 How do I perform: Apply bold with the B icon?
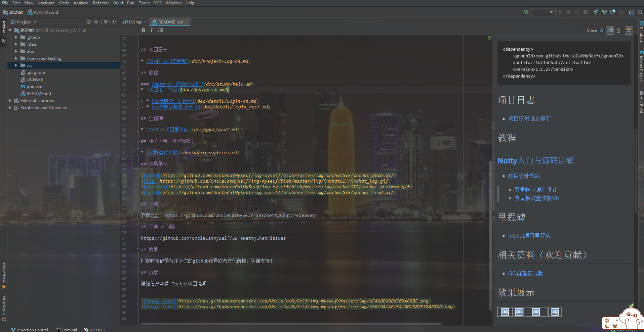pos(143,30)
